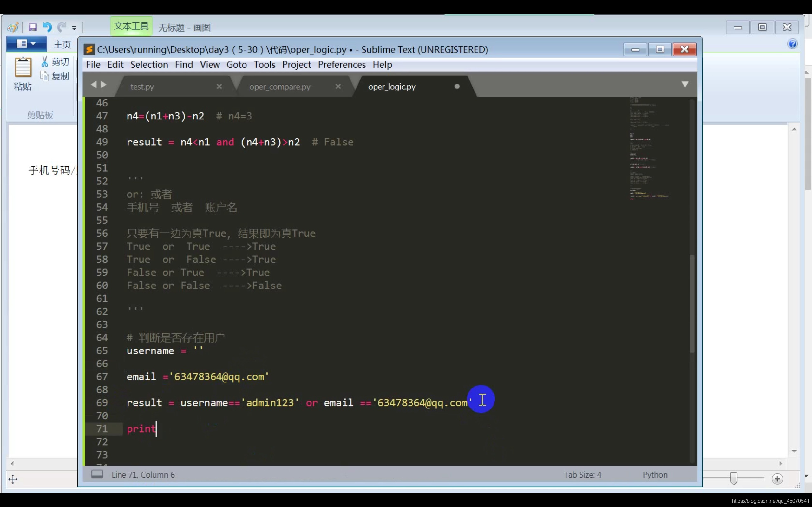Click the zoom in plus button
Viewport: 812px width, 507px height.
pyautogui.click(x=777, y=479)
